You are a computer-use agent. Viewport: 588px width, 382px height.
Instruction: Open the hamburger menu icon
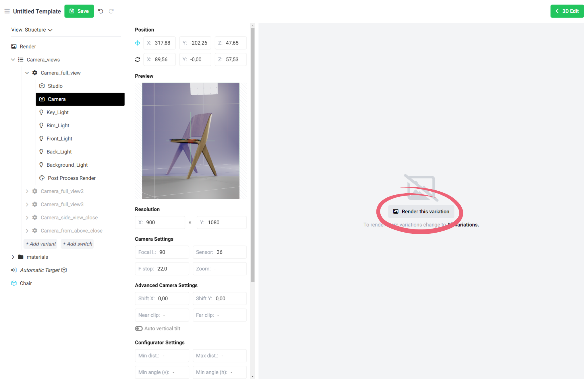click(x=7, y=11)
